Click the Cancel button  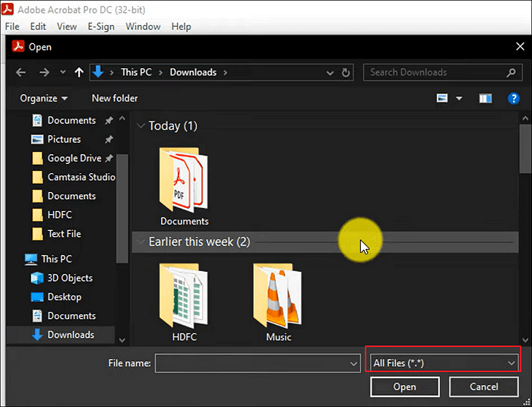click(484, 386)
